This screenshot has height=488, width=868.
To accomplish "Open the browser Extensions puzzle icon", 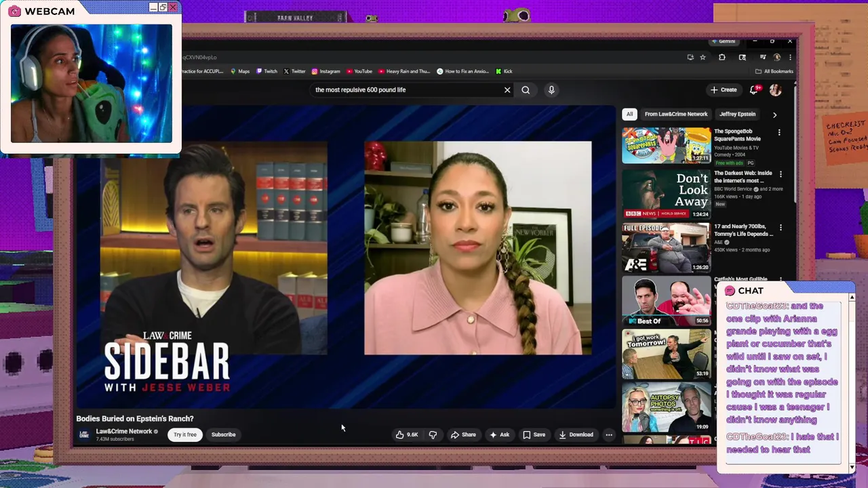I will point(722,58).
